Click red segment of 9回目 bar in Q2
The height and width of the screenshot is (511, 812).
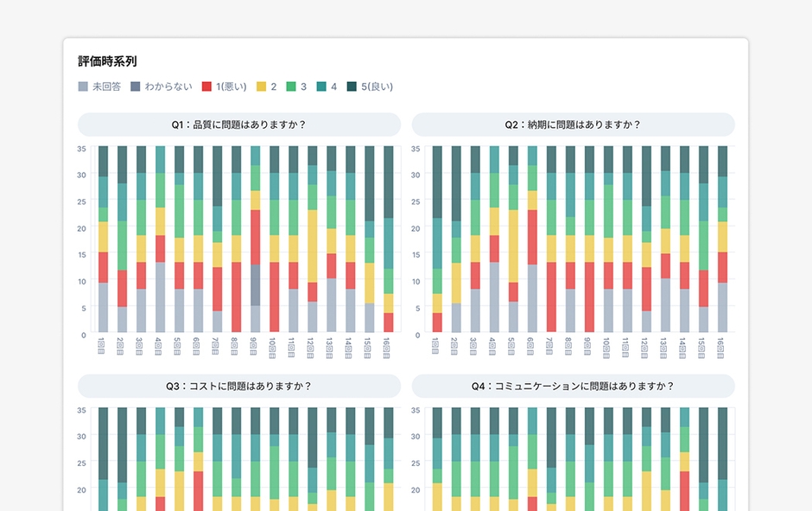point(590,297)
